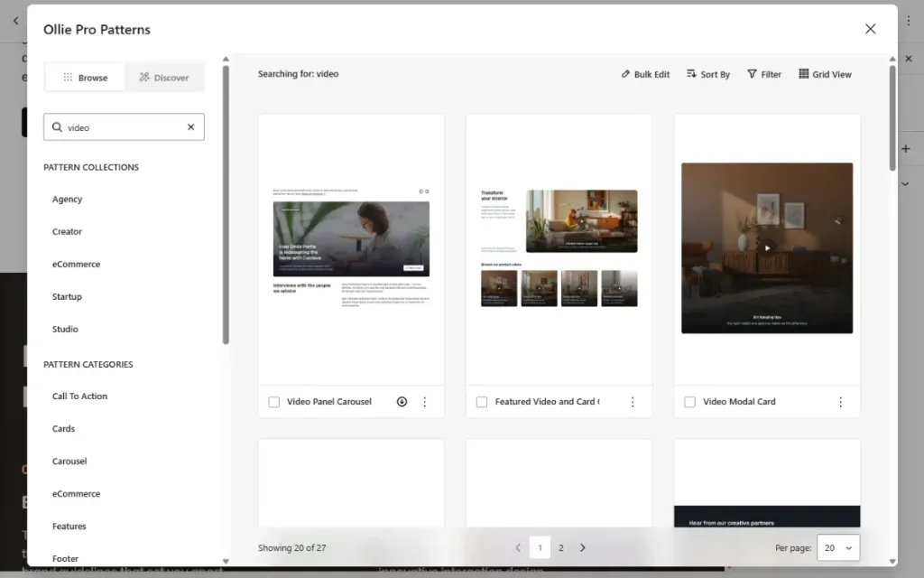Open Video Modal Card options menu
The image size is (924, 578).
841,402
